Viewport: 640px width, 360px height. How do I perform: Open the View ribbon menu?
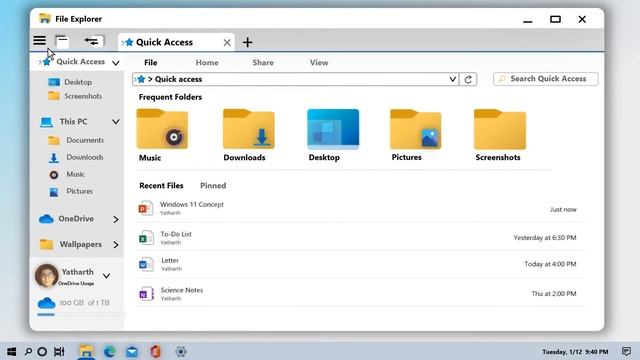pos(319,62)
